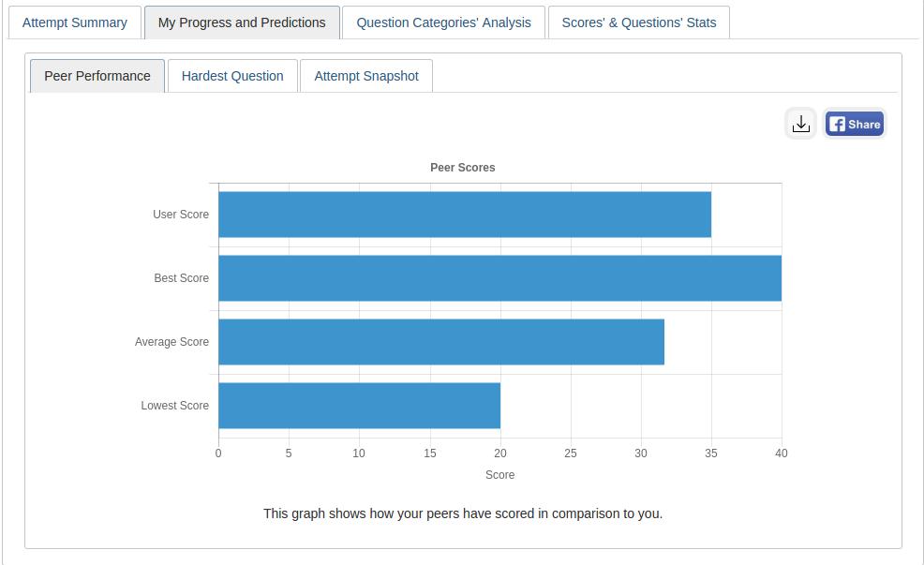Share the chart on Facebook
The height and width of the screenshot is (565, 924).
pyautogui.click(x=855, y=124)
